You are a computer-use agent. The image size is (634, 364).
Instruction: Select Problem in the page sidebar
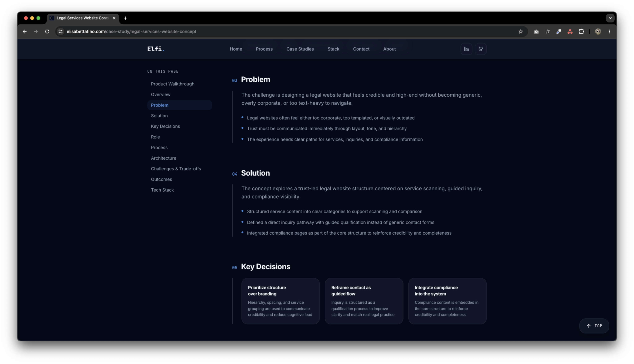click(180, 105)
